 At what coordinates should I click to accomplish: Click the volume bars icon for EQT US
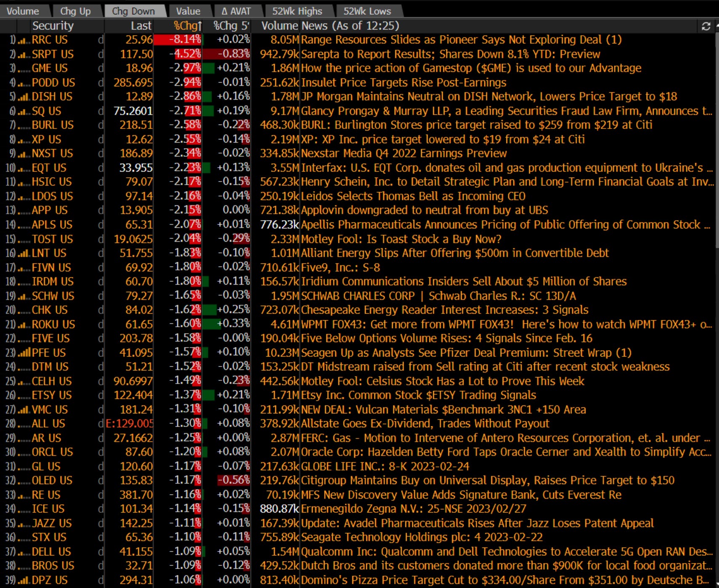click(x=24, y=168)
